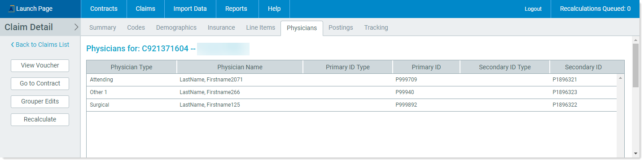Open the Contracts menu
The width and height of the screenshot is (644, 162).
click(104, 9)
